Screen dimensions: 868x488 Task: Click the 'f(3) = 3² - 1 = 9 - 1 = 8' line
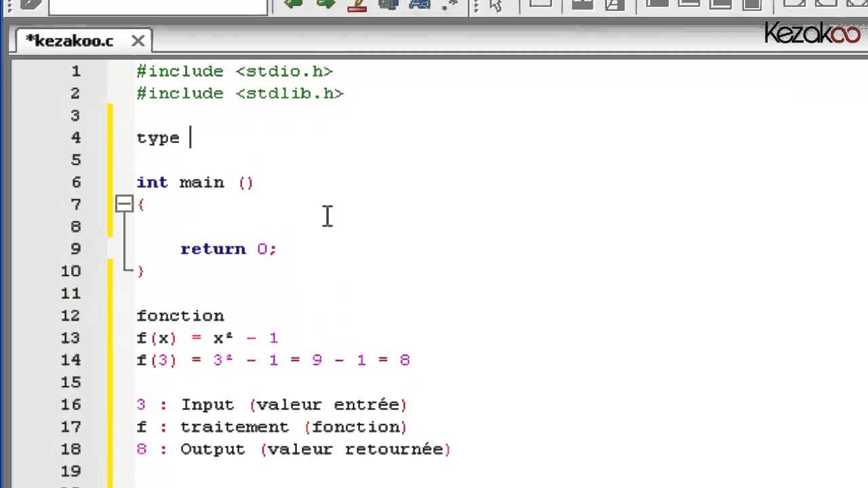click(273, 360)
